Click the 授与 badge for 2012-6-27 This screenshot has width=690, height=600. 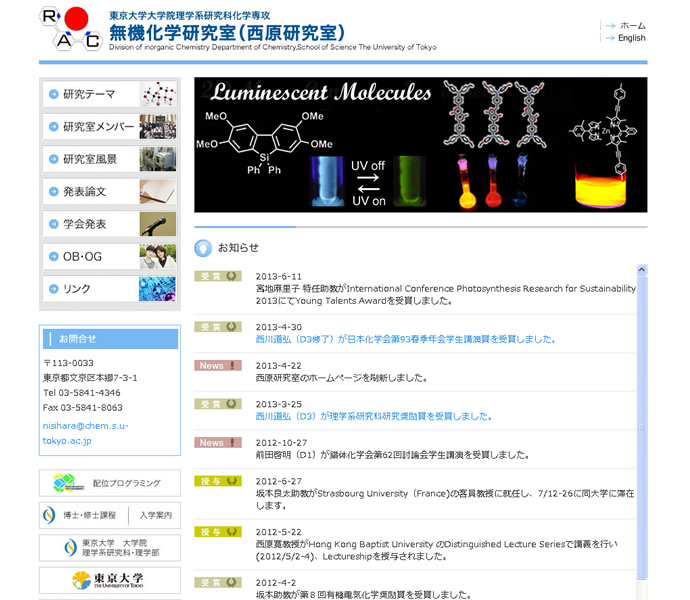(218, 481)
